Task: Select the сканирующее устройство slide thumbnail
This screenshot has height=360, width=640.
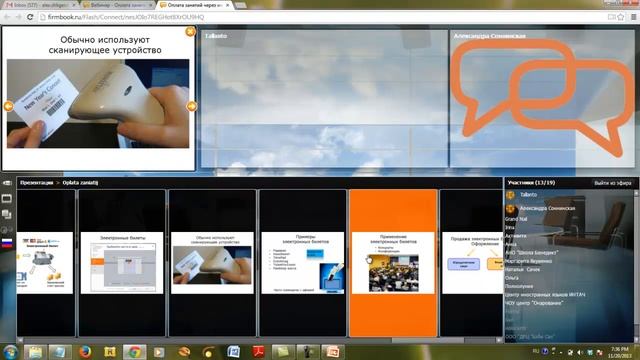Action: pyautogui.click(x=212, y=263)
